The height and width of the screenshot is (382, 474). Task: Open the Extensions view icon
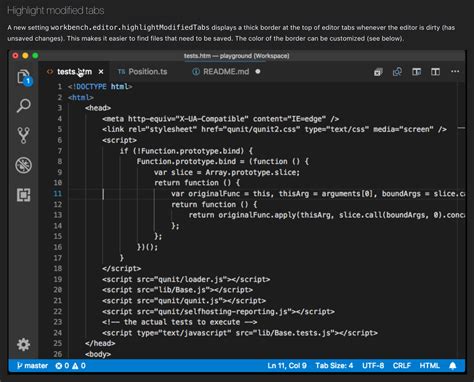click(x=24, y=195)
